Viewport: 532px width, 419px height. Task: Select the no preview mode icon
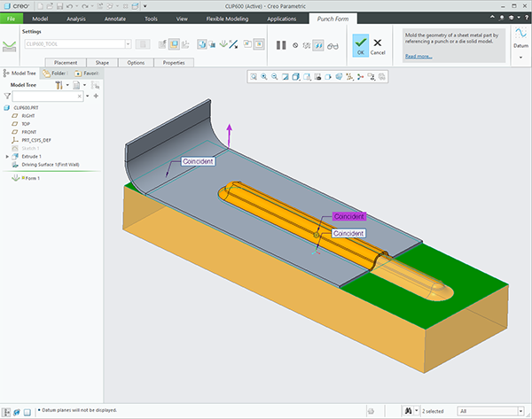[x=295, y=45]
